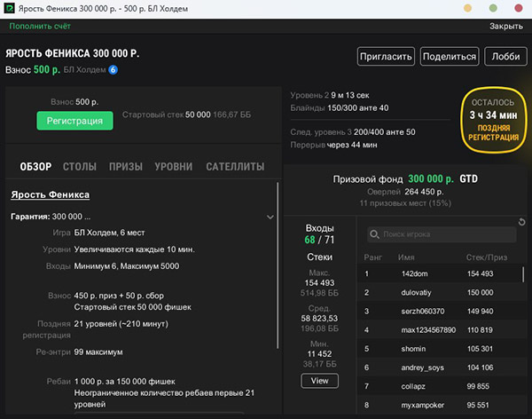Click the Стартовый стек 50 000 text
This screenshot has width=532, height=419.
[167, 115]
